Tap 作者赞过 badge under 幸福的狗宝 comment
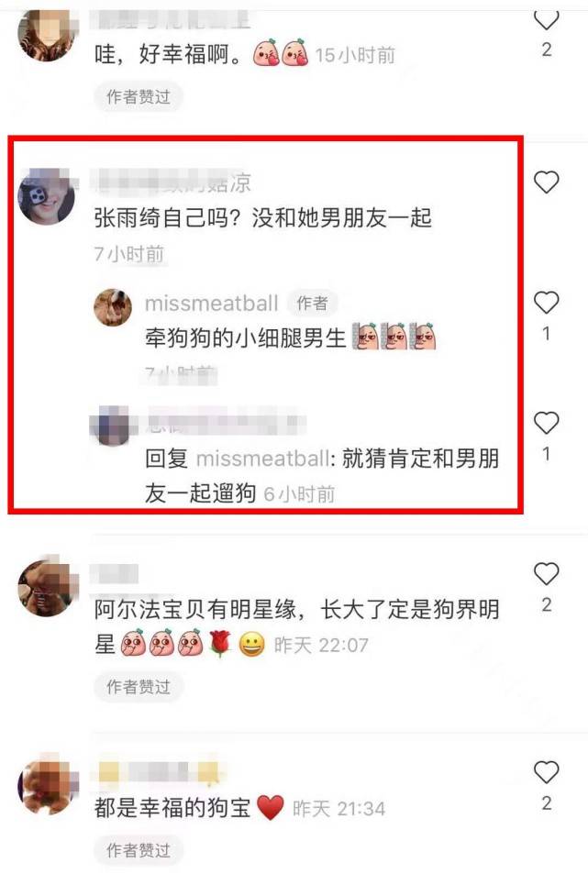The image size is (588, 874). click(139, 850)
